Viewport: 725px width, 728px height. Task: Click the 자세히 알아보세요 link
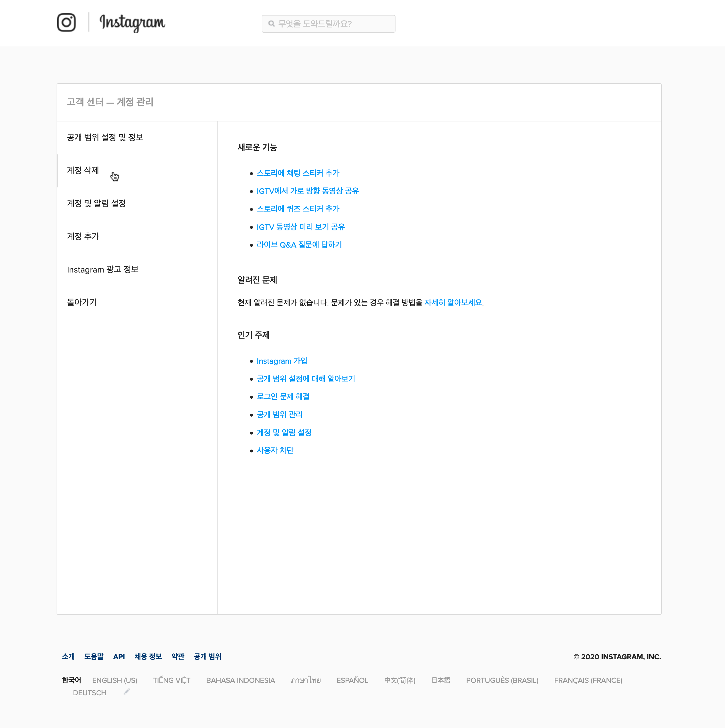point(453,302)
